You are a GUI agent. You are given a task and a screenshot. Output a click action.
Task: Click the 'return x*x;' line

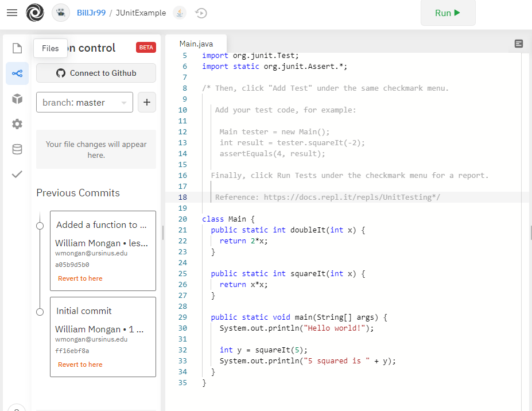[x=243, y=284]
